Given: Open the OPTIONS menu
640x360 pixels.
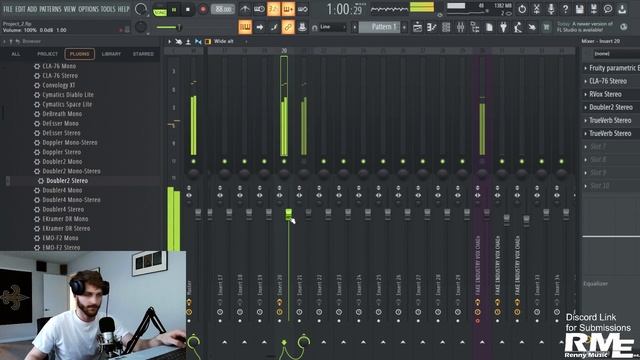Looking at the screenshot, I should (x=89, y=9).
